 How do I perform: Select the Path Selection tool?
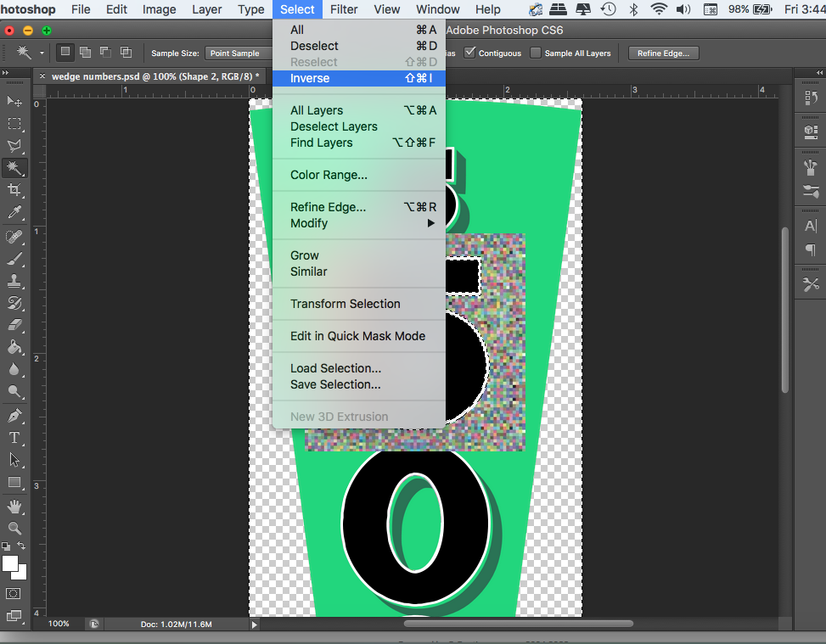pos(14,460)
